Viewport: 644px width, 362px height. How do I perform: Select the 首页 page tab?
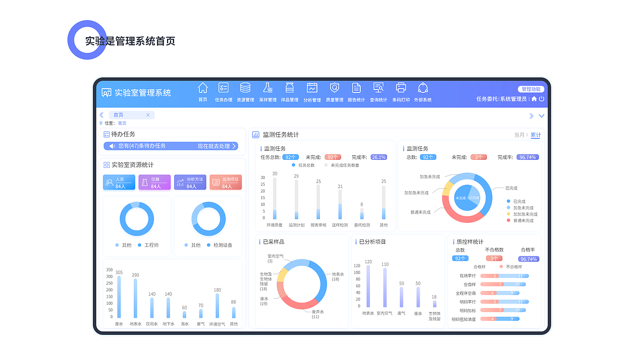(117, 115)
